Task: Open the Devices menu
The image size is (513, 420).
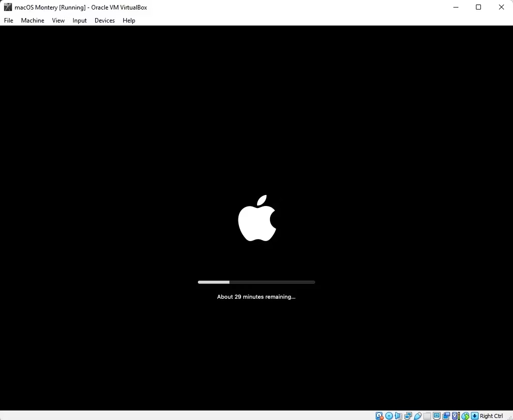Action: tap(105, 20)
